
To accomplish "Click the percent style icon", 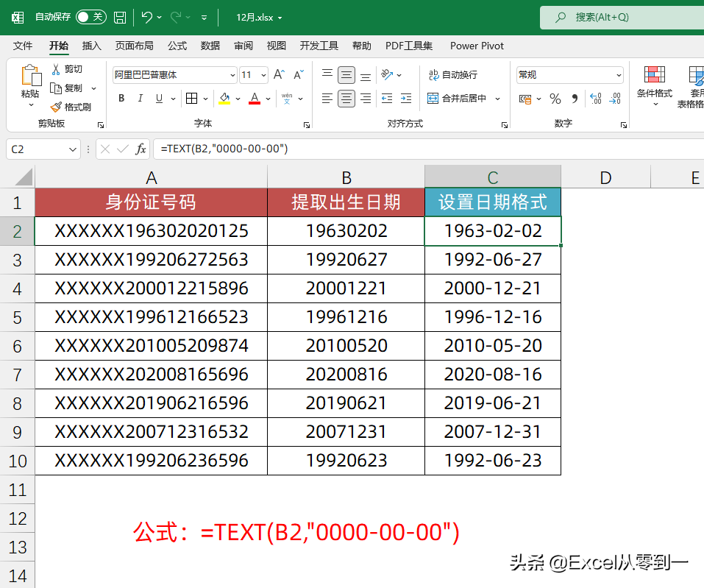I will [x=555, y=99].
